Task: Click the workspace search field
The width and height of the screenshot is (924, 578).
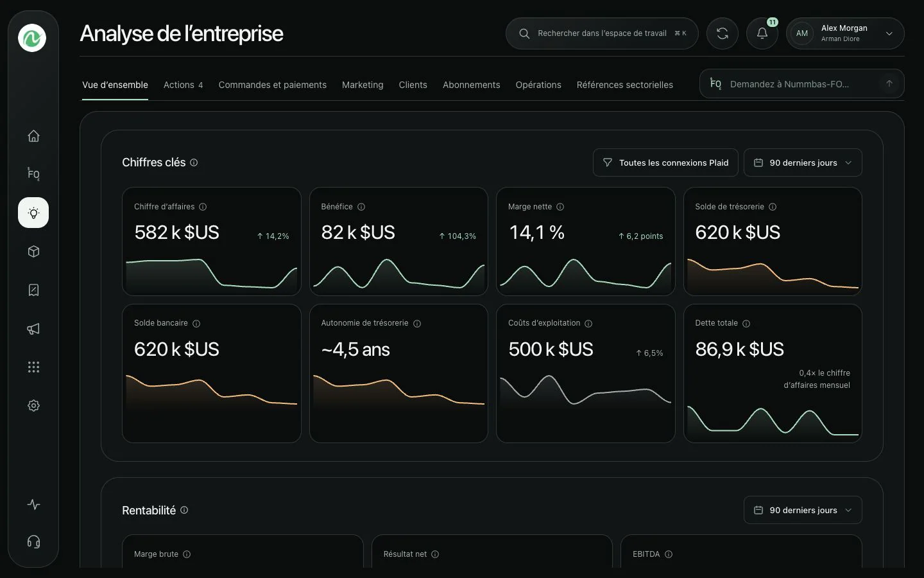Action: [x=602, y=33]
